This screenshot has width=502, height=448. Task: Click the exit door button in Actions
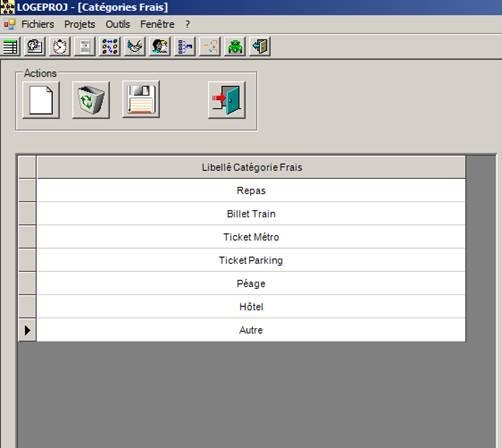tap(227, 100)
